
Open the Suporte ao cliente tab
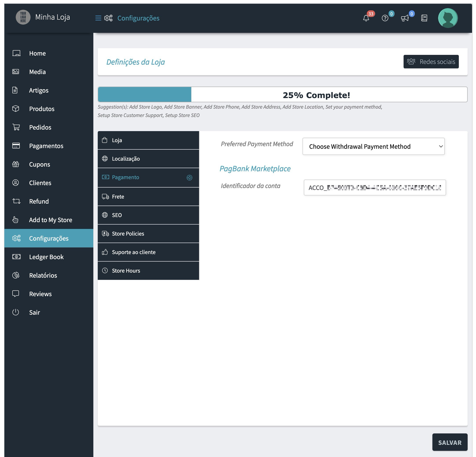(148, 252)
